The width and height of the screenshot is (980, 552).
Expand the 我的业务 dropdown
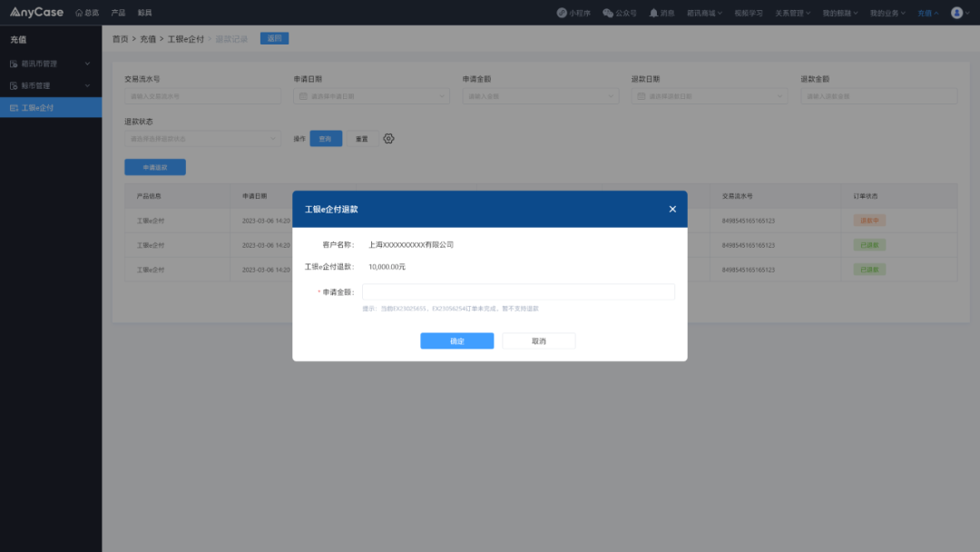point(887,13)
